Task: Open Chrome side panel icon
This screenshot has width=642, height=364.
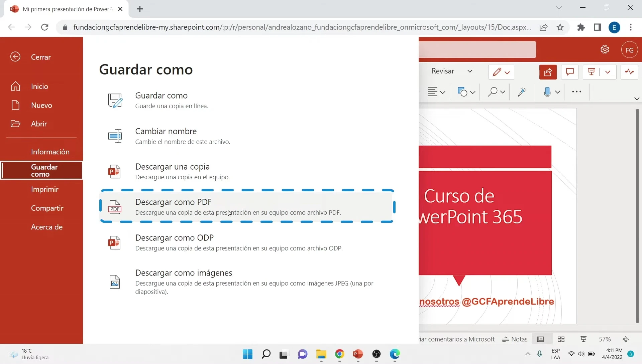Action: (x=598, y=27)
